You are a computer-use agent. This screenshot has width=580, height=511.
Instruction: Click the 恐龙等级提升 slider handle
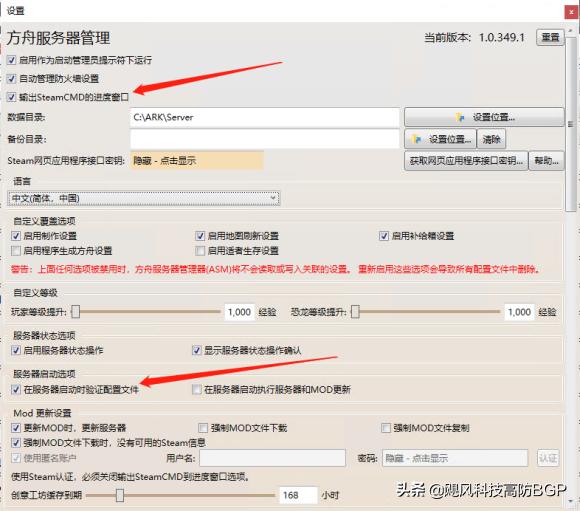[x=355, y=312]
